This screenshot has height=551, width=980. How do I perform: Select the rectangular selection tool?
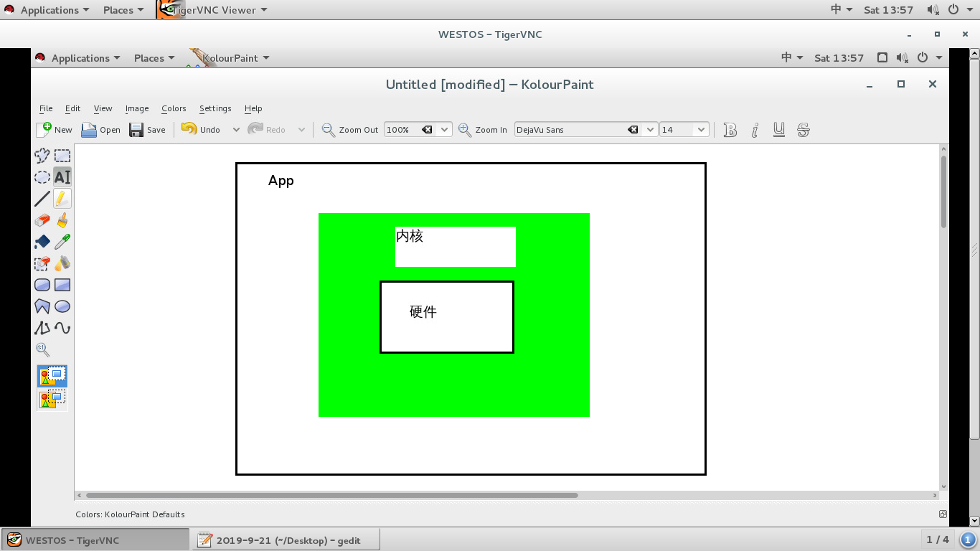click(x=62, y=156)
